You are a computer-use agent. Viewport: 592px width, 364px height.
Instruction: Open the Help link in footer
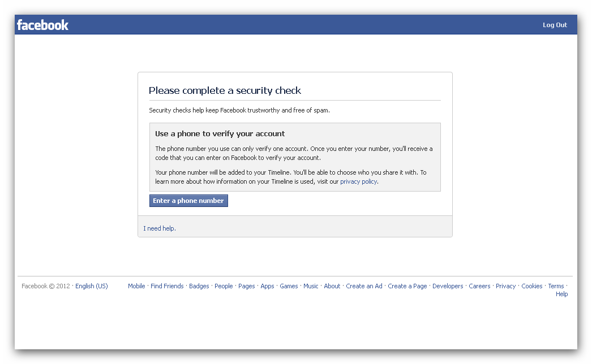click(x=561, y=294)
